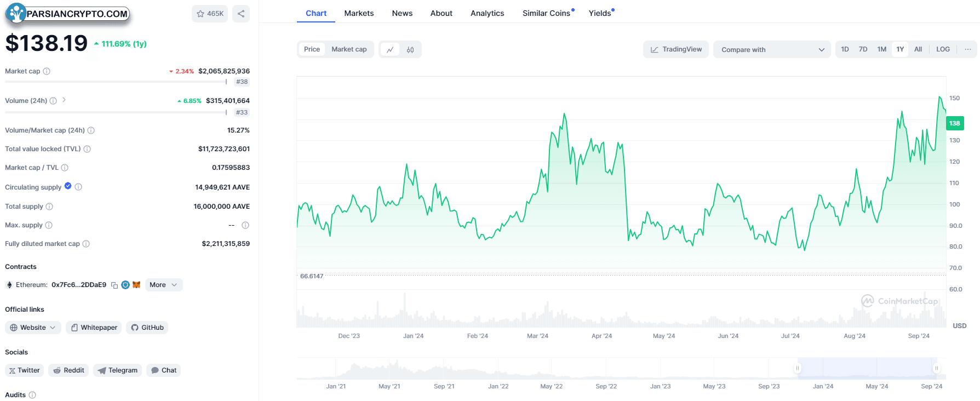Click info icon after Circulating supply badge
Image resolution: width=980 pixels, height=401 pixels.
(x=78, y=187)
